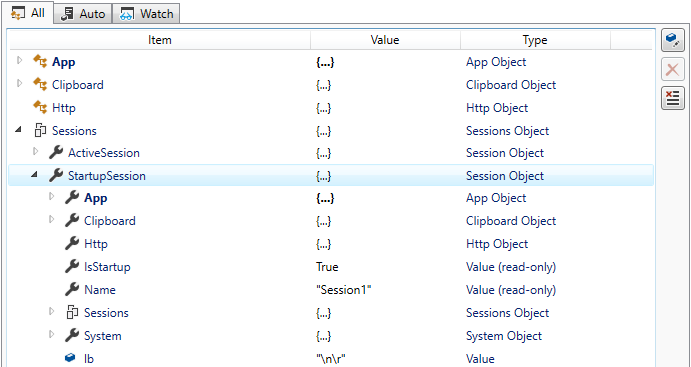Click the Sessions collection icon under StartupSession

[x=72, y=312]
